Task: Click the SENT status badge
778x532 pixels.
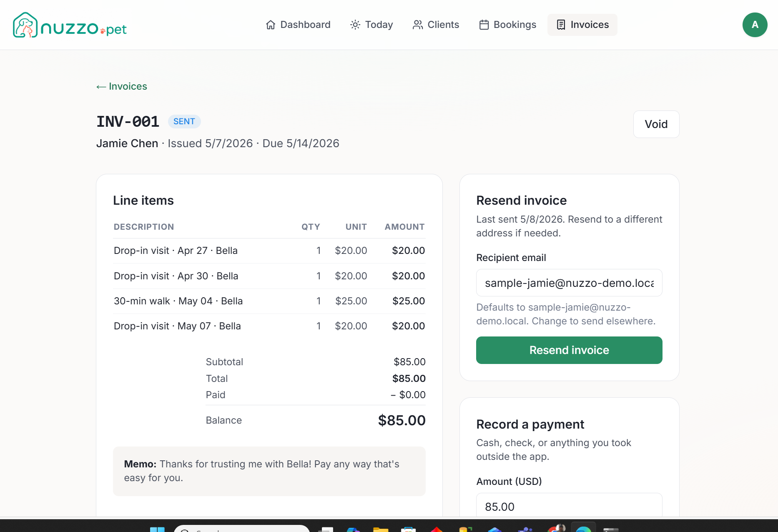Action: [184, 121]
